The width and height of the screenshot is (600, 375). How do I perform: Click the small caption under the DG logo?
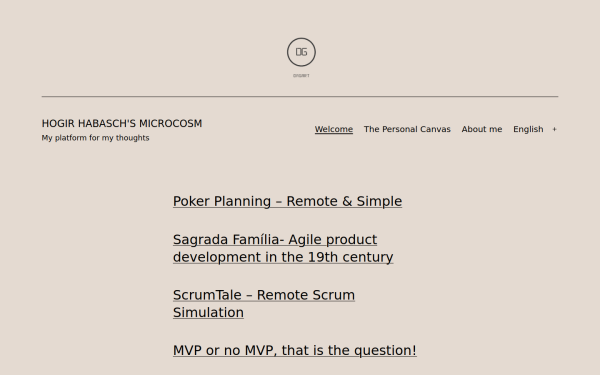[x=301, y=76]
